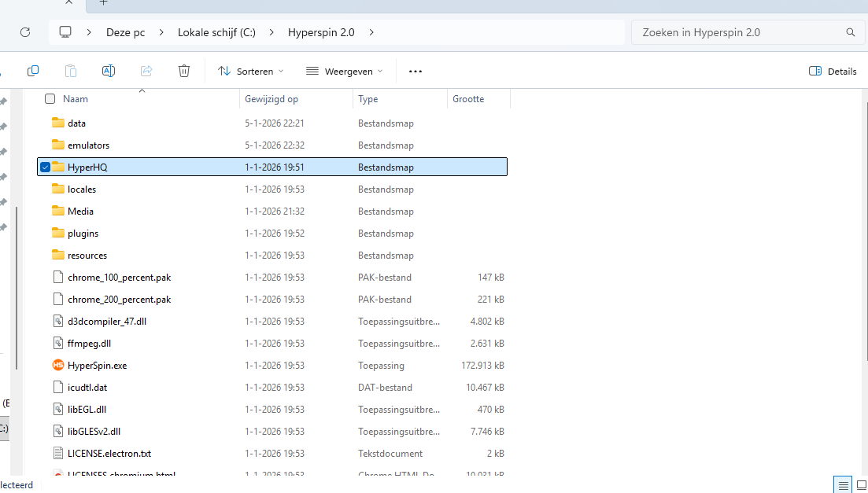
Task: Sort by the Gewijzigd op column header
Action: point(271,99)
